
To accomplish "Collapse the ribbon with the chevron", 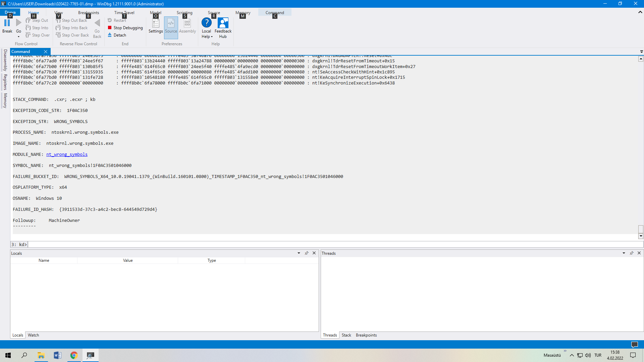I will 640,12.
